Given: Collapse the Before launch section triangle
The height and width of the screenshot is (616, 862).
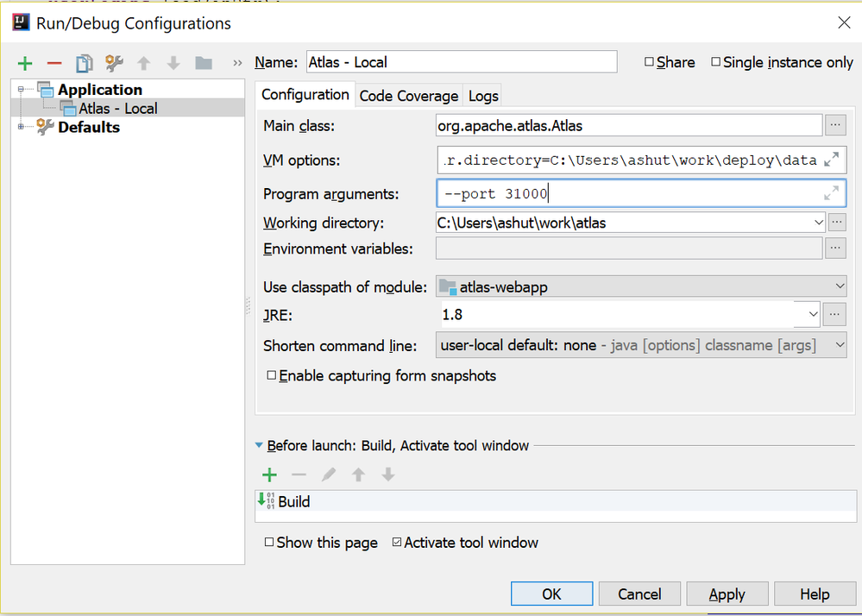Looking at the screenshot, I should (260, 446).
